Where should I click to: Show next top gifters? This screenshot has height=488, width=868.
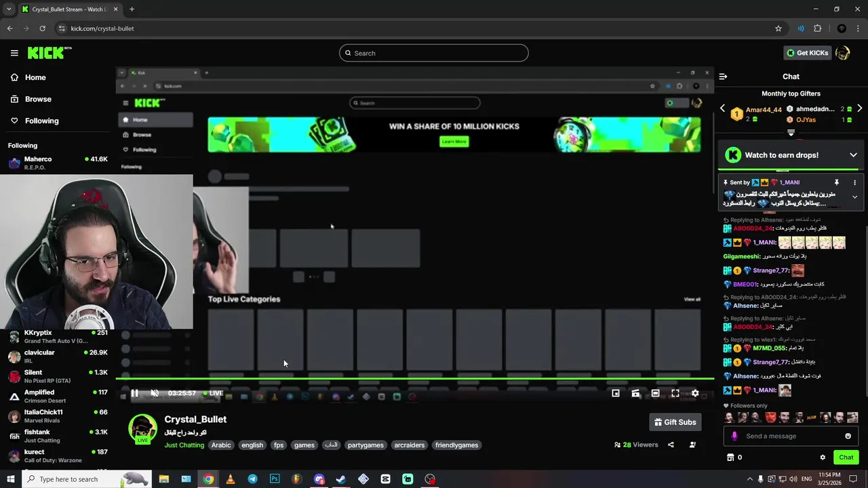click(x=859, y=108)
